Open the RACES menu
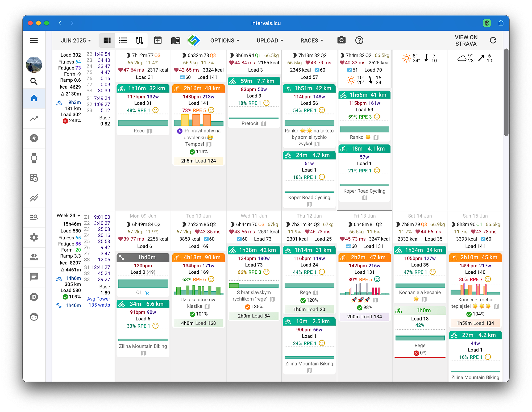 tap(312, 40)
